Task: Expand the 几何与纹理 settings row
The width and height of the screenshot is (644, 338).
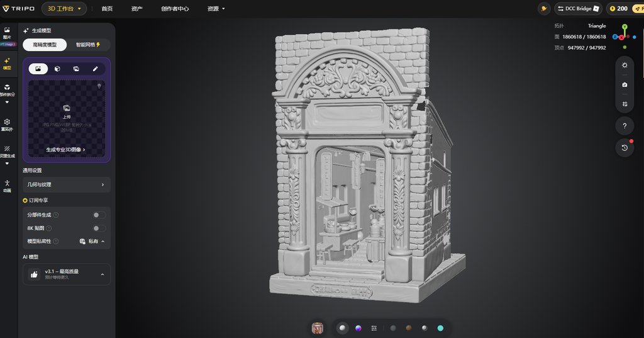Action: click(x=67, y=184)
